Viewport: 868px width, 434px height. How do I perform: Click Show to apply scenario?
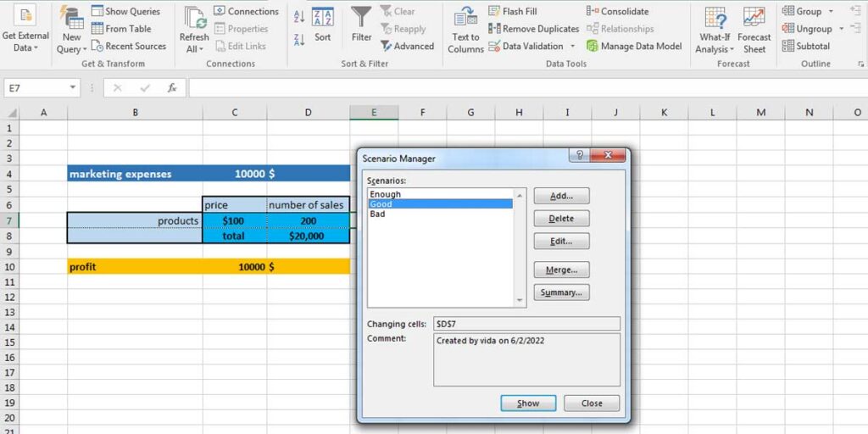point(528,403)
